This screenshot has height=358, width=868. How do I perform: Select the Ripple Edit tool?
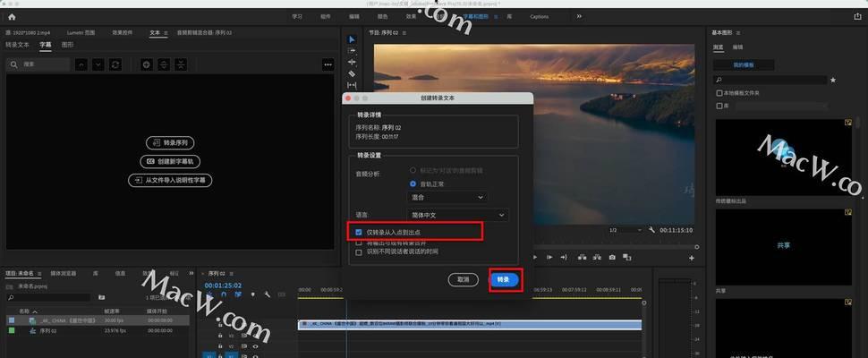click(x=352, y=62)
